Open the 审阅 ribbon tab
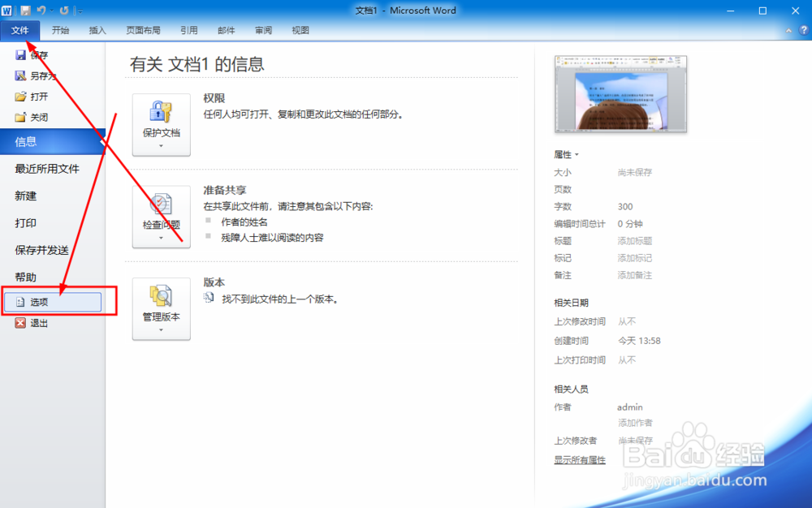The image size is (812, 508). (263, 31)
